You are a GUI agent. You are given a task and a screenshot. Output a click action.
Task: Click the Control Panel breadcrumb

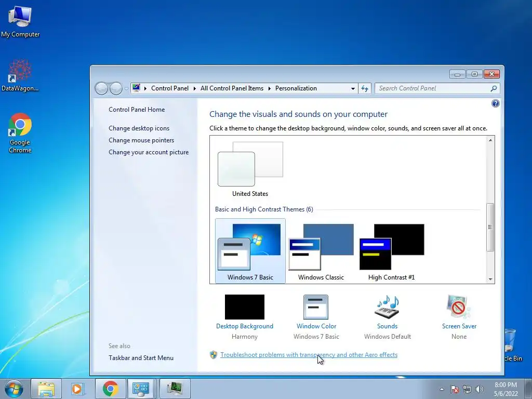point(170,88)
